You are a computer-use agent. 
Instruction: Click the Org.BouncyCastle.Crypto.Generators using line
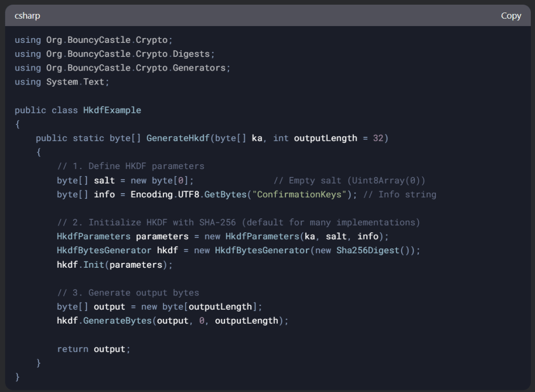coord(122,68)
